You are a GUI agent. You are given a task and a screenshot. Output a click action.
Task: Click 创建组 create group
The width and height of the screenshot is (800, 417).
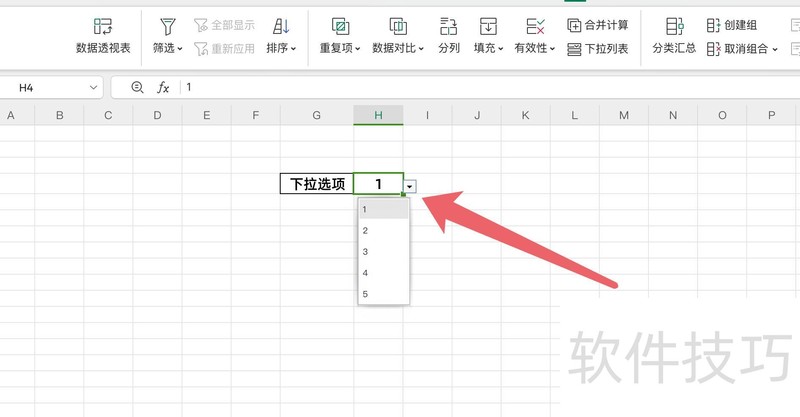point(731,25)
